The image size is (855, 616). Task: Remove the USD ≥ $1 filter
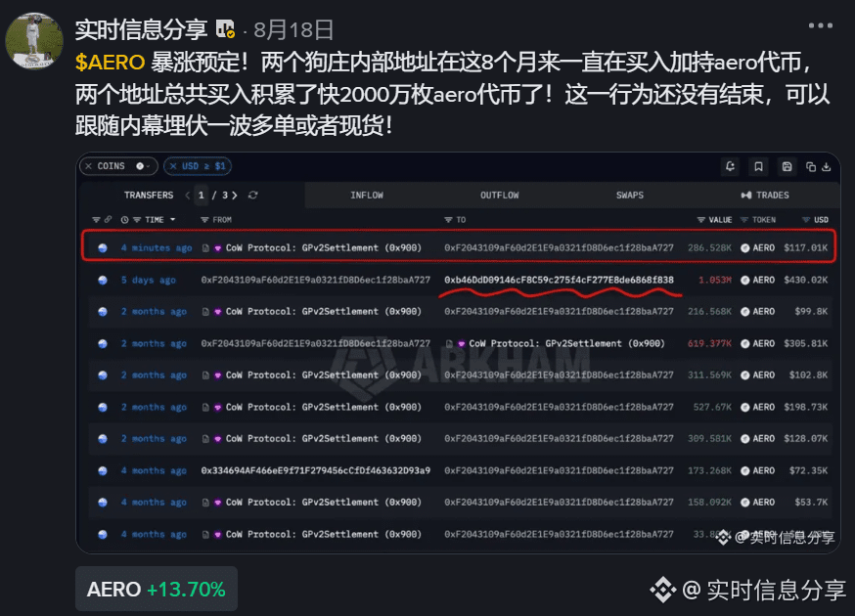[173, 166]
